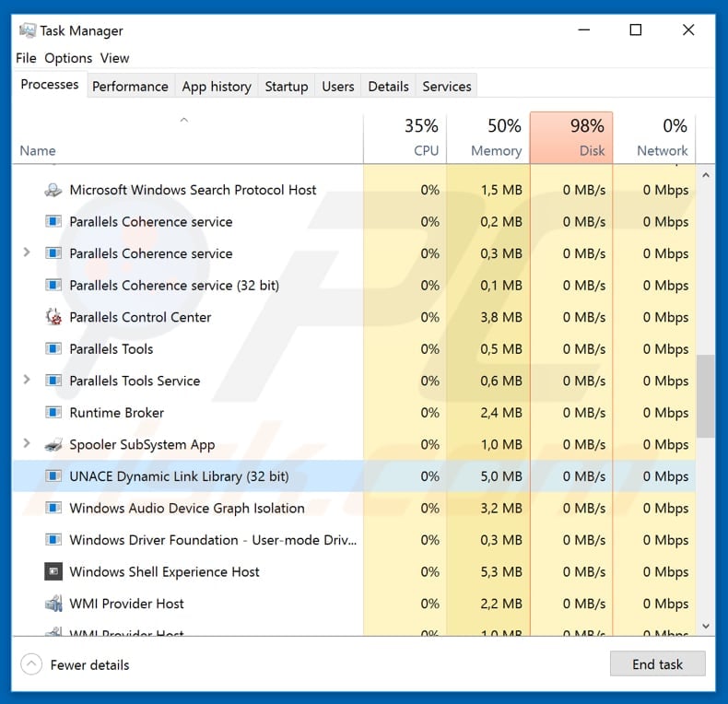Click the Windows Driver Foundation process icon

click(53, 540)
